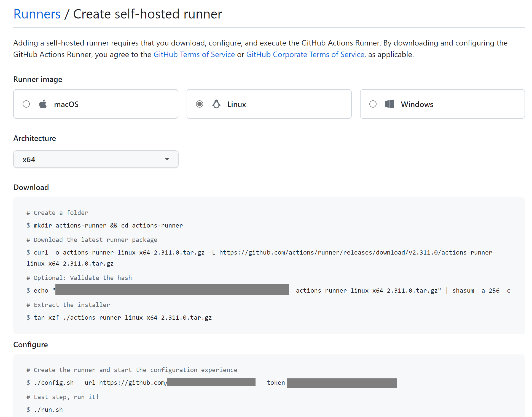The height and width of the screenshot is (417, 532).
Task: Select the Download section heading
Action: [31, 187]
